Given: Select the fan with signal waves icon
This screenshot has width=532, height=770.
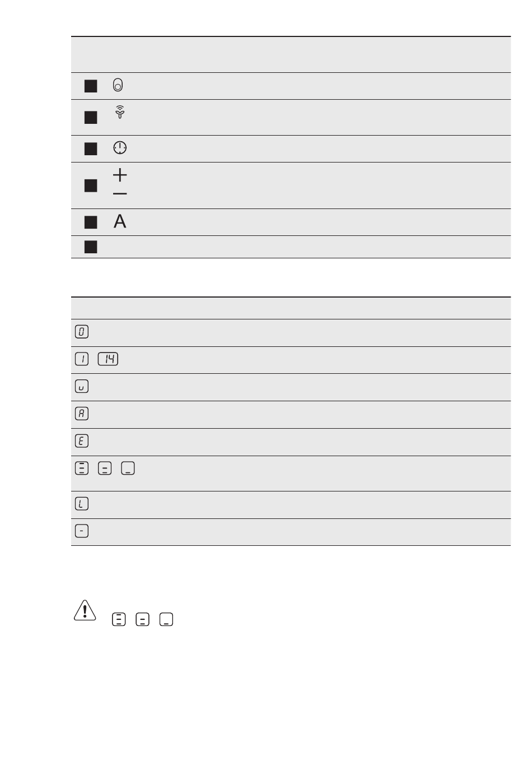Looking at the screenshot, I should click(x=119, y=112).
